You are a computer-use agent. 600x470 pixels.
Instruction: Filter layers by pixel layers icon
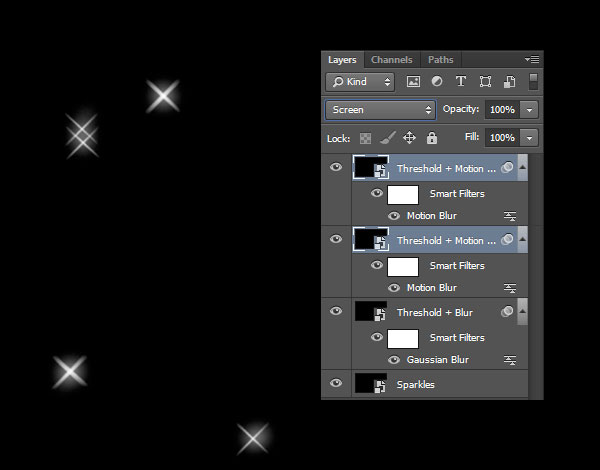click(x=413, y=82)
